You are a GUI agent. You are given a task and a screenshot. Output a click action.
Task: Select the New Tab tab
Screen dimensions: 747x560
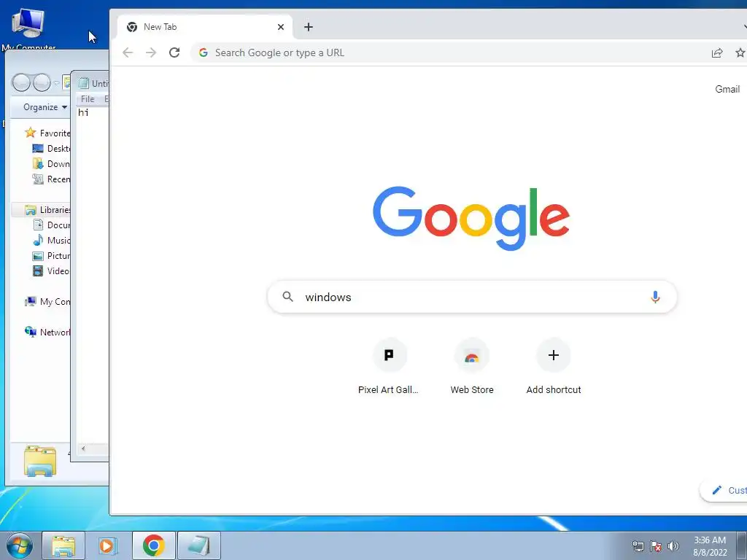[x=205, y=27]
